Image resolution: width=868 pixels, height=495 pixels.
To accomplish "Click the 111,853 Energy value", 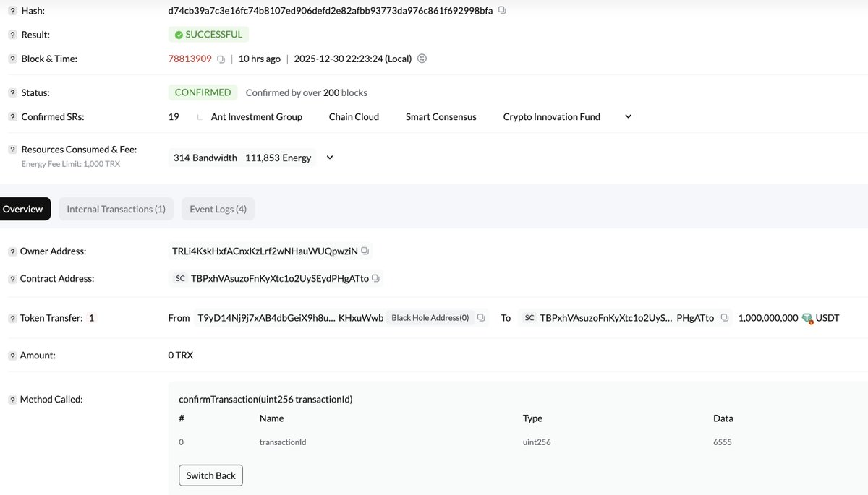I will pos(278,158).
